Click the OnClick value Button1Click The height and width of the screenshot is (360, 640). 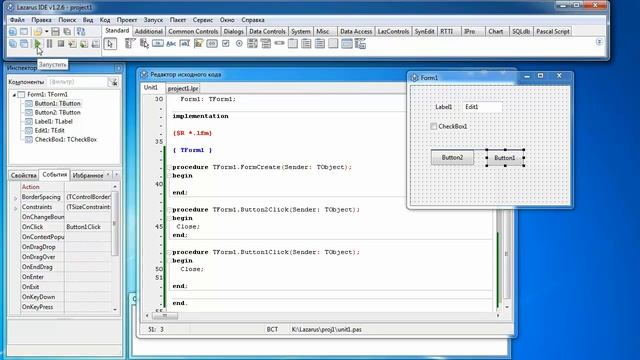click(87, 227)
